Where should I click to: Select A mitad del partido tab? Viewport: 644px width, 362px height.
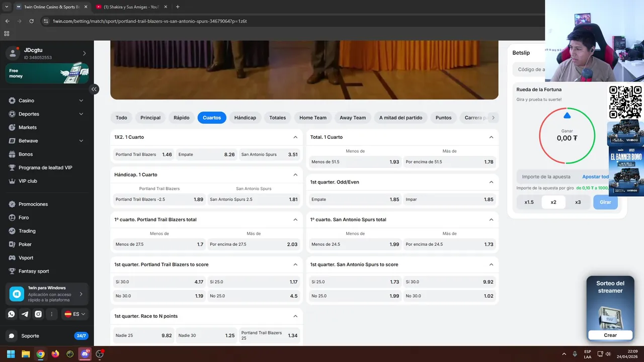point(400,118)
